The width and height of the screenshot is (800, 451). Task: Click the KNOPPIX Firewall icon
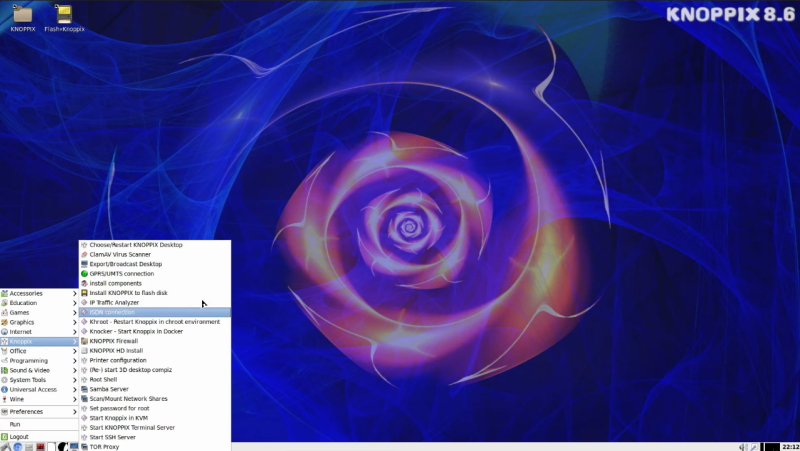[84, 341]
